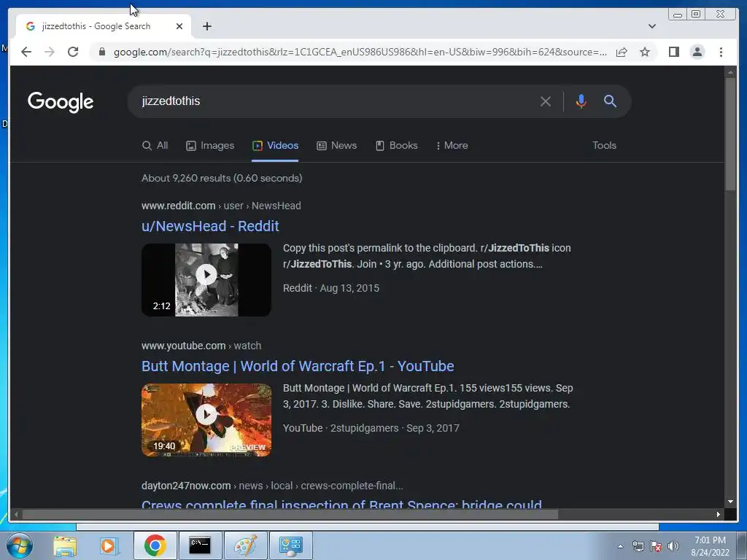This screenshot has width=747, height=560.
Task: Close the jizzedtothis Google Search tab
Action: tap(179, 26)
